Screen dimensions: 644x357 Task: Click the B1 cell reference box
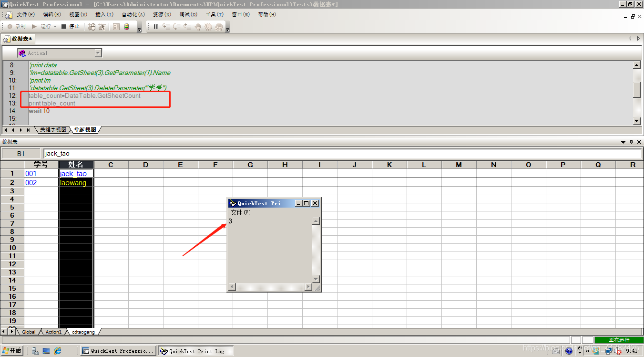click(x=21, y=154)
